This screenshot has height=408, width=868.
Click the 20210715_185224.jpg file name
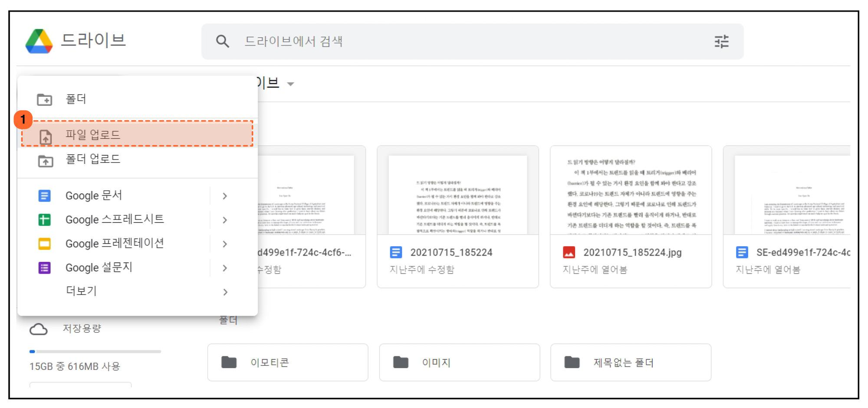632,252
